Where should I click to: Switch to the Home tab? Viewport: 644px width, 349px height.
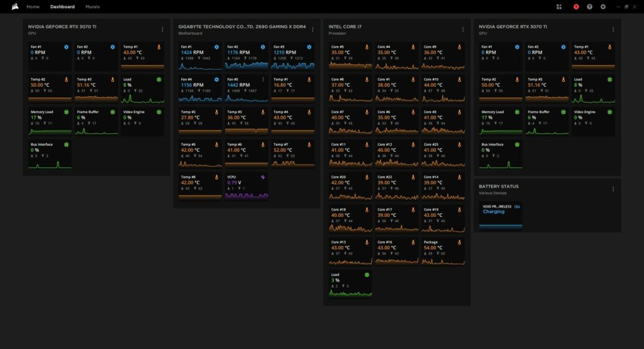[33, 6]
